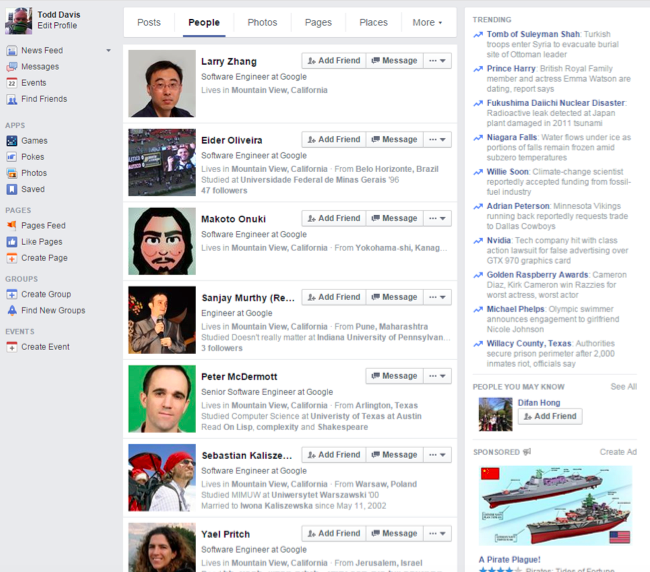
Task: Open Todd Davis profile picture
Action: point(19,20)
